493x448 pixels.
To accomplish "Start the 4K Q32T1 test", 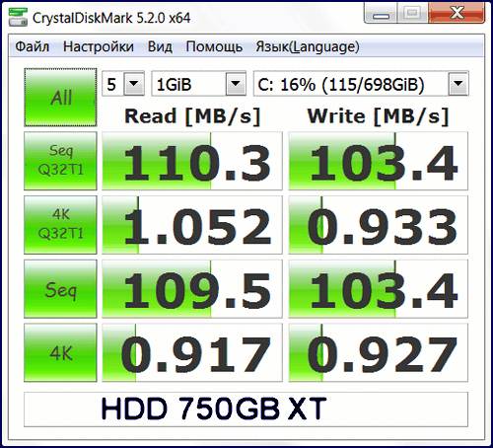I will click(60, 225).
